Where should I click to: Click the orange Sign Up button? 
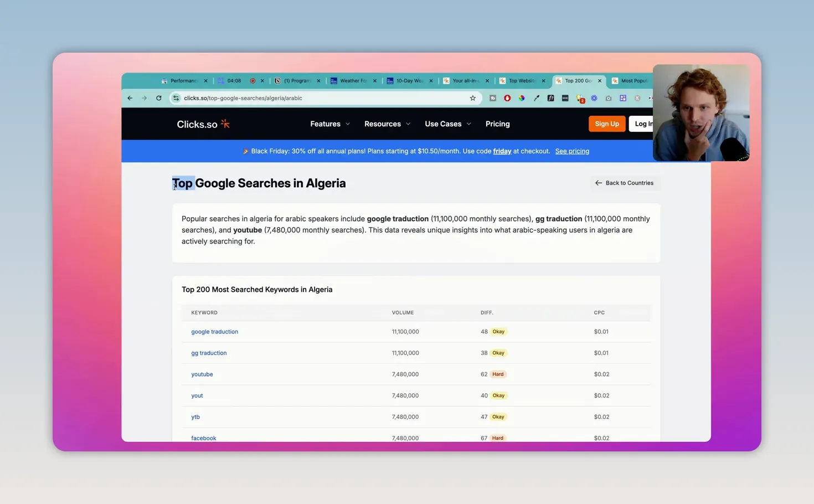pyautogui.click(x=607, y=124)
